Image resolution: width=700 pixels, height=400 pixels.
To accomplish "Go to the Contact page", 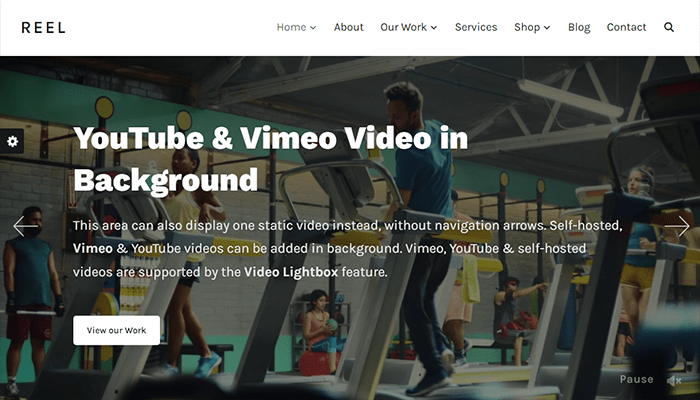I will (x=626, y=28).
